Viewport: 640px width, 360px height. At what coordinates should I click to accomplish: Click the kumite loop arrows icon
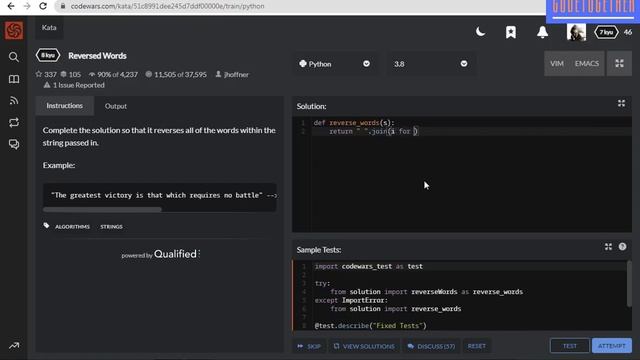(14, 122)
